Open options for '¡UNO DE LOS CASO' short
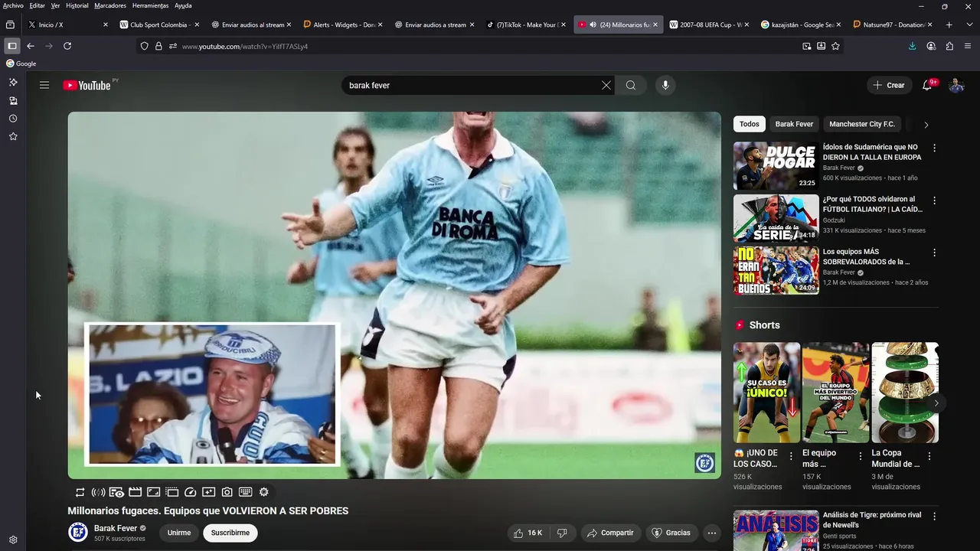Viewport: 980px width, 551px height. point(792,456)
